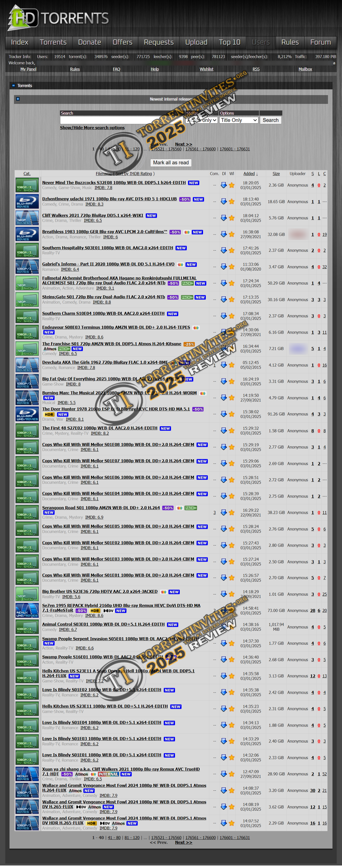Star the Southern Hospitality S03E01 torrent
Viewport: 342px width, 868px height.
232,250
